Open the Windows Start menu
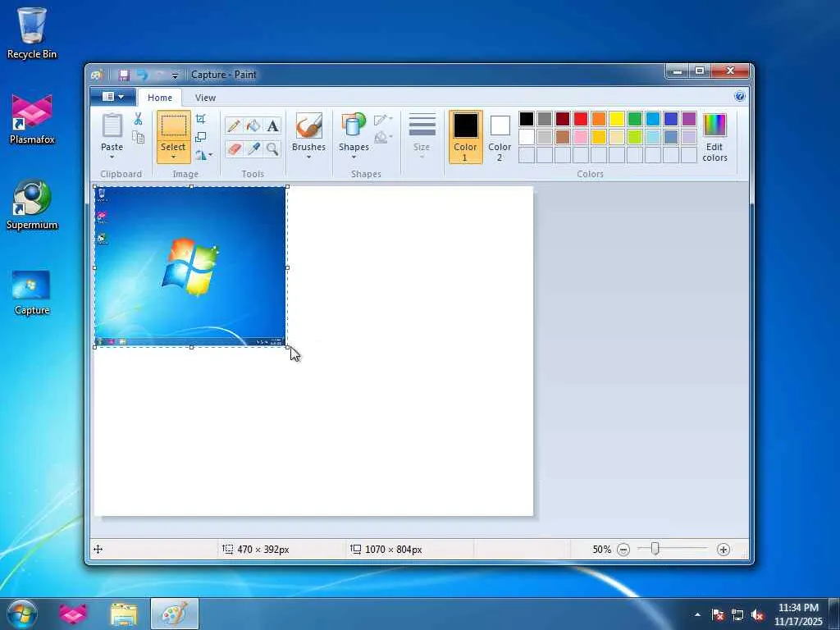This screenshot has height=630, width=840. (x=22, y=614)
